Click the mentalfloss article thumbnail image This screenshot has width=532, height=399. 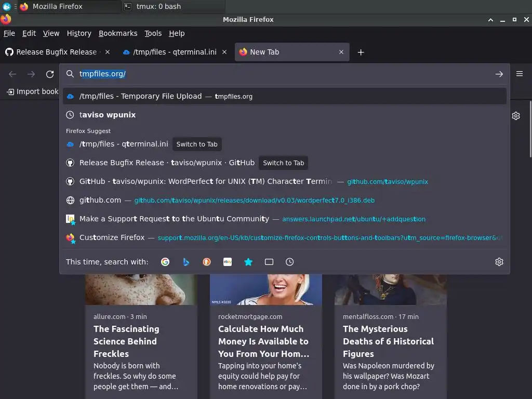click(391, 289)
